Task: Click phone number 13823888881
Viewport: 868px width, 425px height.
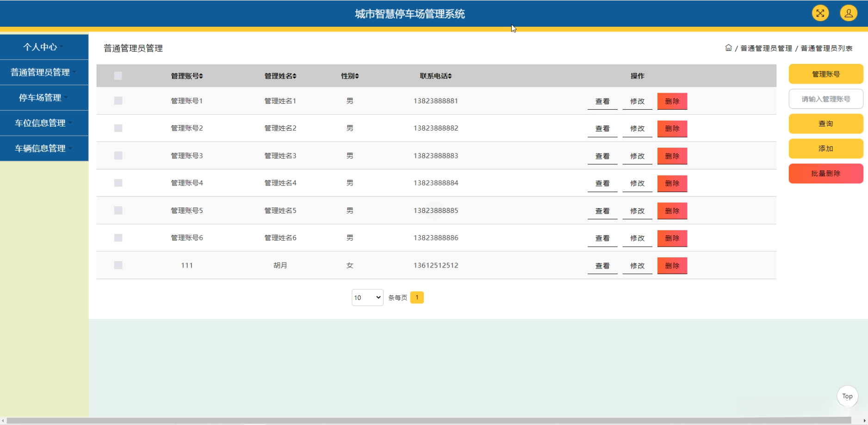Action: 436,100
